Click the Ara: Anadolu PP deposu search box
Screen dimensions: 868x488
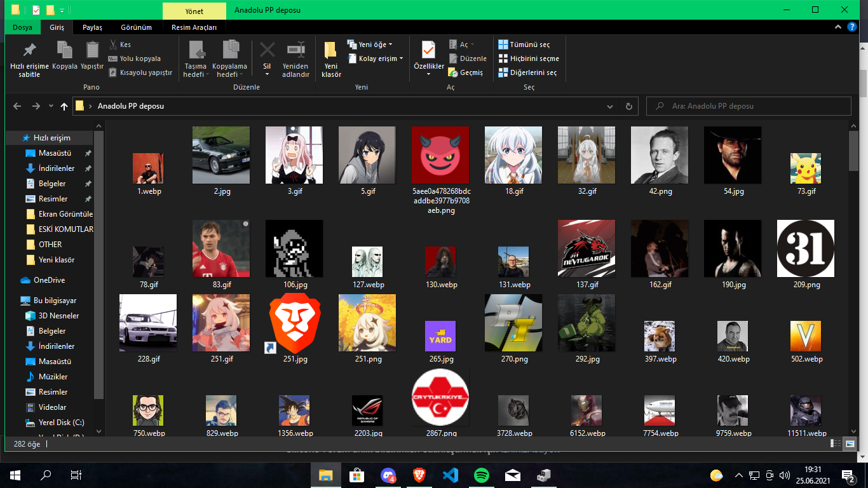pyautogui.click(x=749, y=106)
